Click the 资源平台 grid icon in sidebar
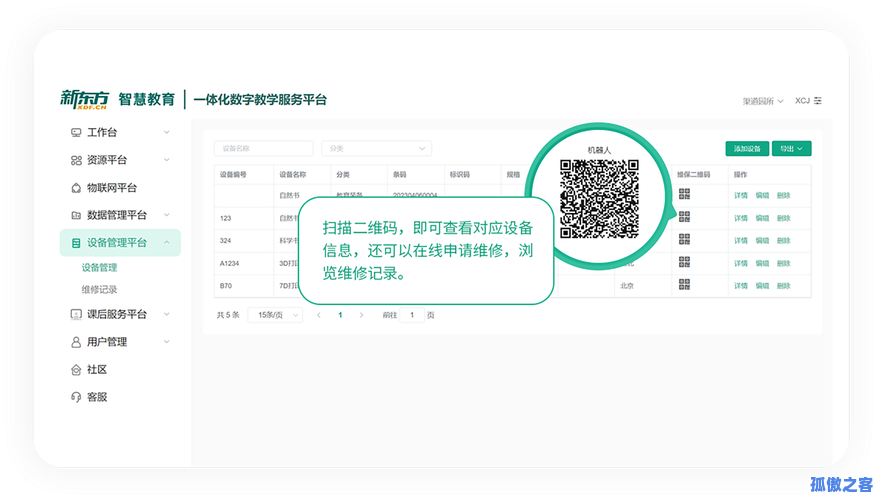Viewport: 878px width, 500px height. [x=76, y=160]
